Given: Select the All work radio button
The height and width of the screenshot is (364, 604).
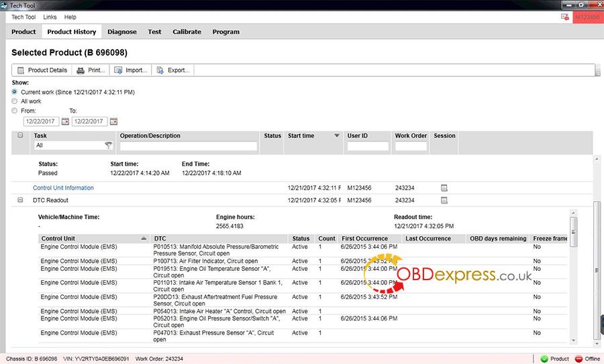Looking at the screenshot, I should click(x=15, y=101).
